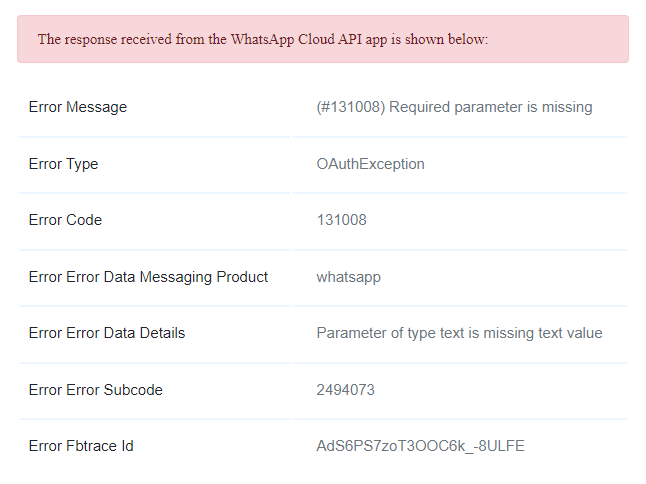Viewport: 646px width, 484px height.
Task: Select the Error Error Subcode label
Action: (96, 390)
